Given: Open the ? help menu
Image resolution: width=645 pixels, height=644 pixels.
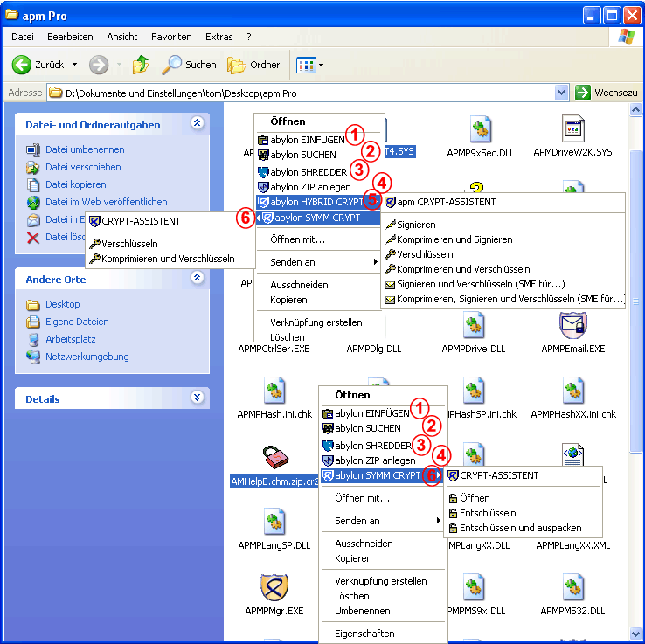Looking at the screenshot, I should click(249, 37).
